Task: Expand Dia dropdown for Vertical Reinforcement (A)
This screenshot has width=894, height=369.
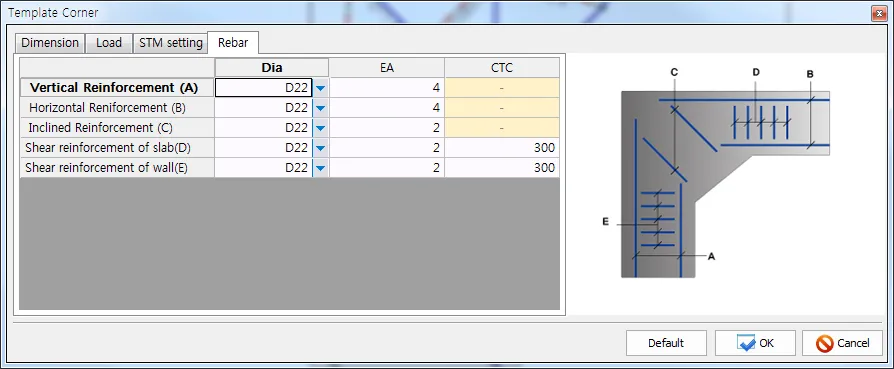Action: [320, 88]
